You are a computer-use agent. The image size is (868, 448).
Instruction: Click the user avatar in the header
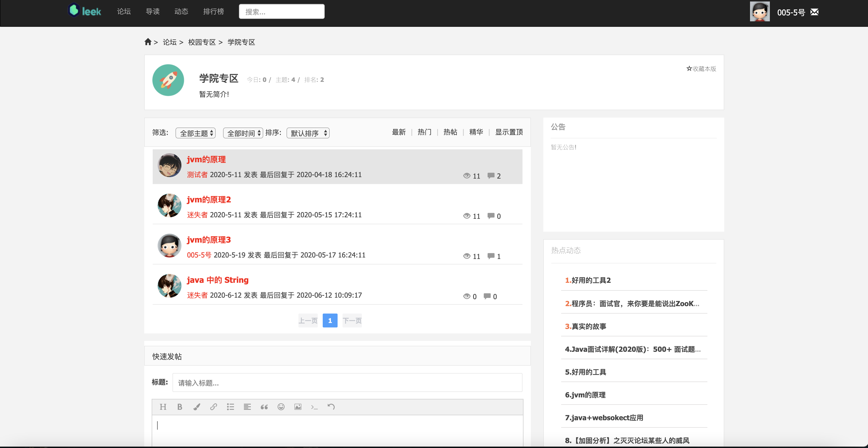click(759, 11)
